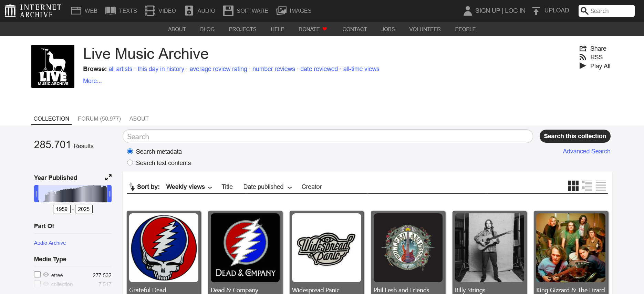Open the Volunteer menu item
This screenshot has height=294, width=644.
point(425,29)
